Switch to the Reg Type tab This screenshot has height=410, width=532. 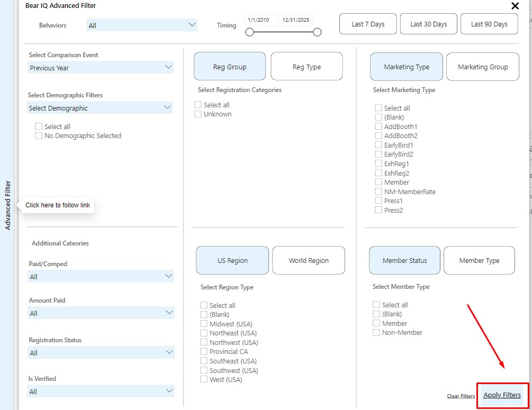point(306,67)
